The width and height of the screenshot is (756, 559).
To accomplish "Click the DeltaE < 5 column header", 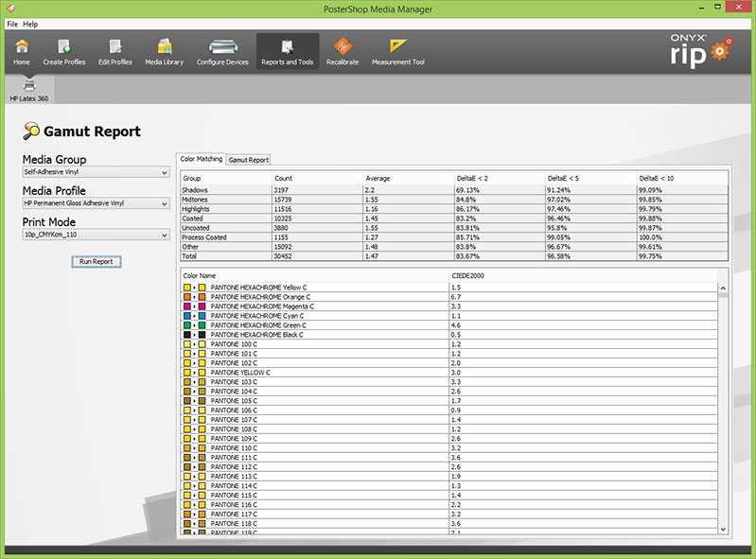I will pos(590,179).
